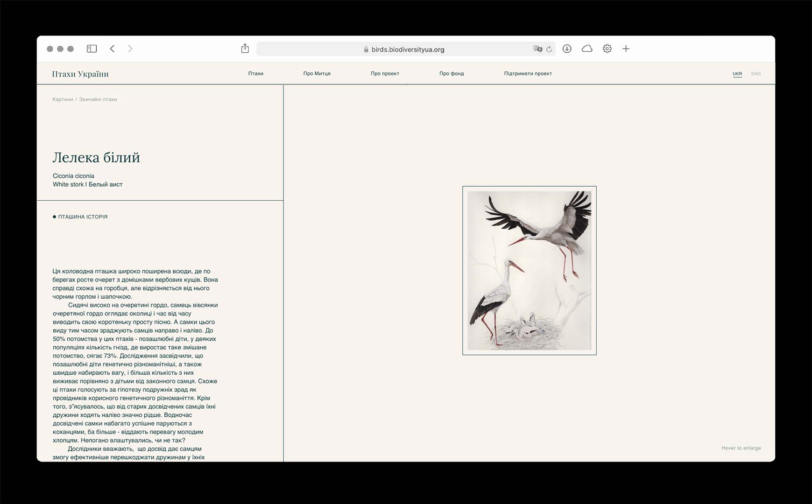Open the Підтримати проект menu item
Screen dimensions: 812x504
tap(528, 73)
